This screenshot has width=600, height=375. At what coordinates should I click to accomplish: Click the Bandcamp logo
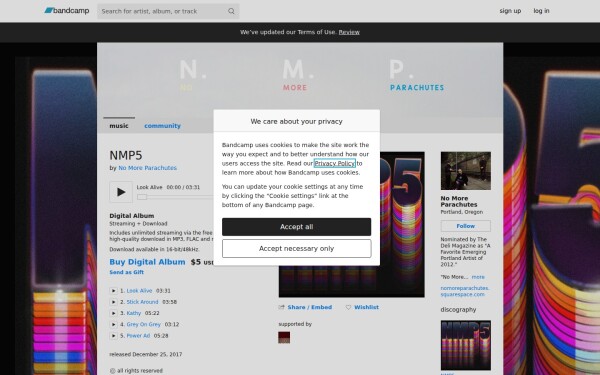coord(67,11)
